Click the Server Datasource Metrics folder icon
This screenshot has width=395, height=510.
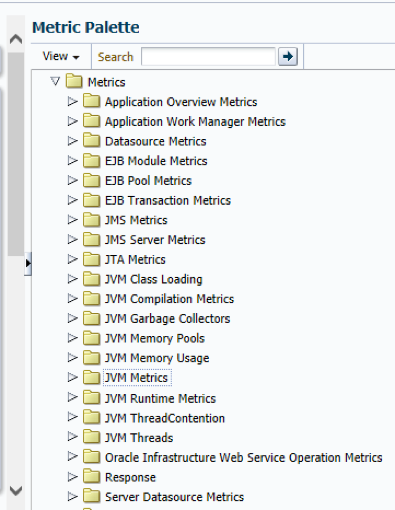point(91,496)
